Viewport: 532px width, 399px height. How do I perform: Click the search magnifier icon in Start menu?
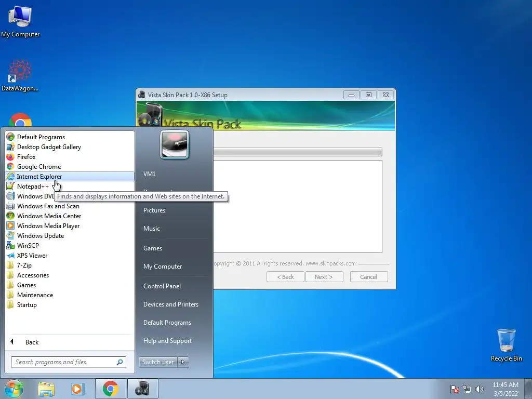click(x=120, y=362)
